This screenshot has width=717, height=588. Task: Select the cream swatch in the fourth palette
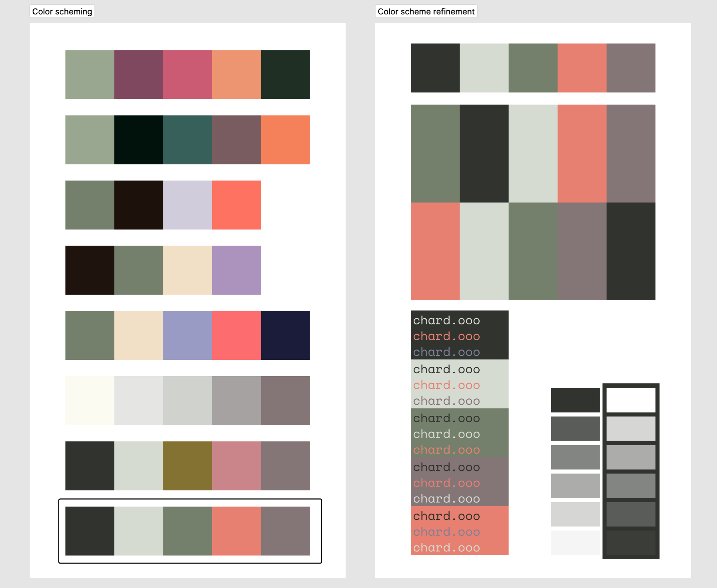click(188, 270)
